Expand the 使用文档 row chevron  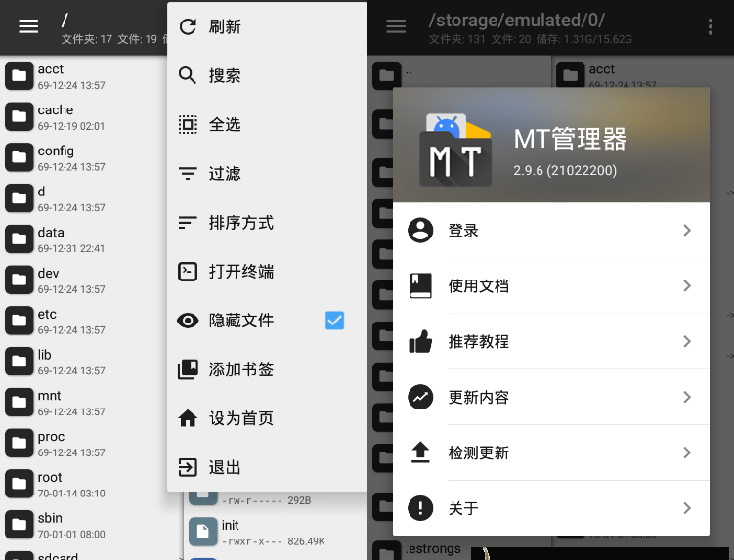687,285
